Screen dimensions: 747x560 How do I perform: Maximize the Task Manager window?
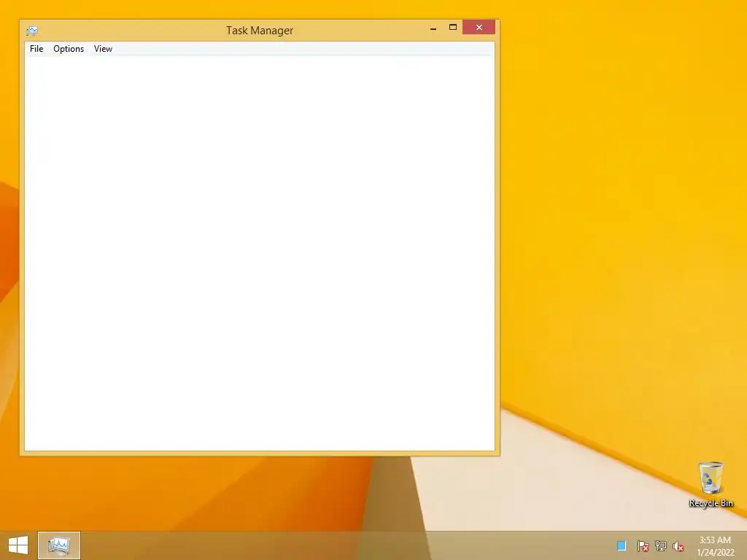[x=452, y=27]
